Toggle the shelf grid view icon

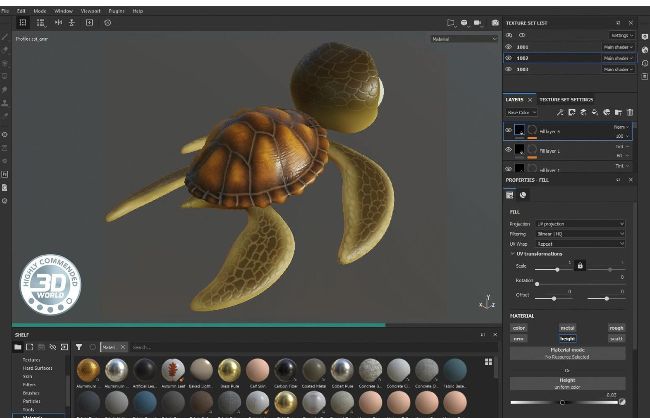pyautogui.click(x=488, y=362)
